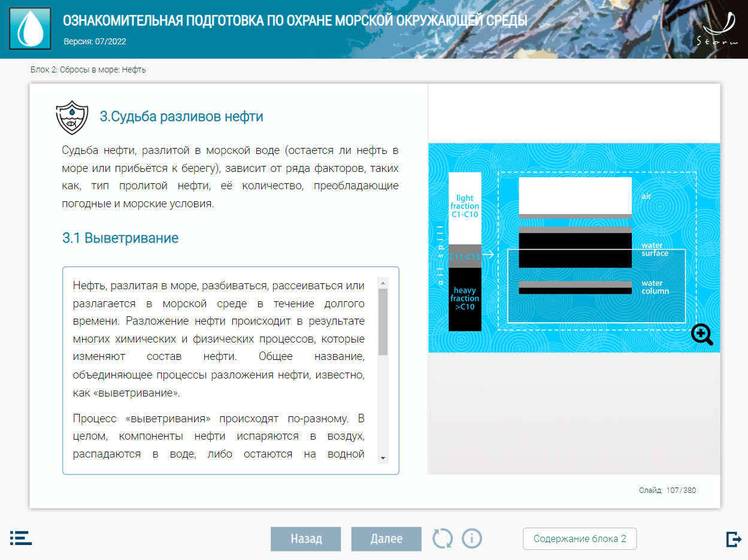Viewport: 748px width, 560px height.
Task: Click 'light fraction C1-C10' label in diagram
Action: click(x=465, y=206)
